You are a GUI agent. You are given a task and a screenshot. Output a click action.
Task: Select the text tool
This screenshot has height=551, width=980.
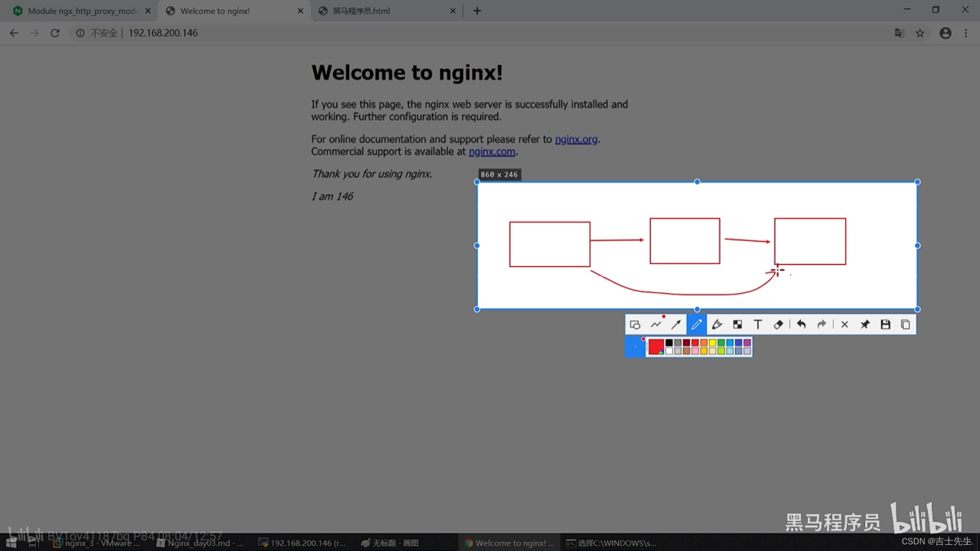coord(758,324)
